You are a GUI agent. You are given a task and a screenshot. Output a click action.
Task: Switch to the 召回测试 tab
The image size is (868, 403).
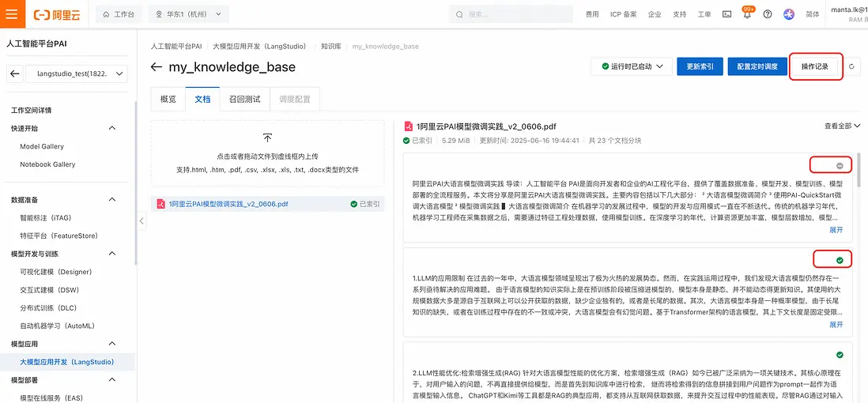pos(244,100)
